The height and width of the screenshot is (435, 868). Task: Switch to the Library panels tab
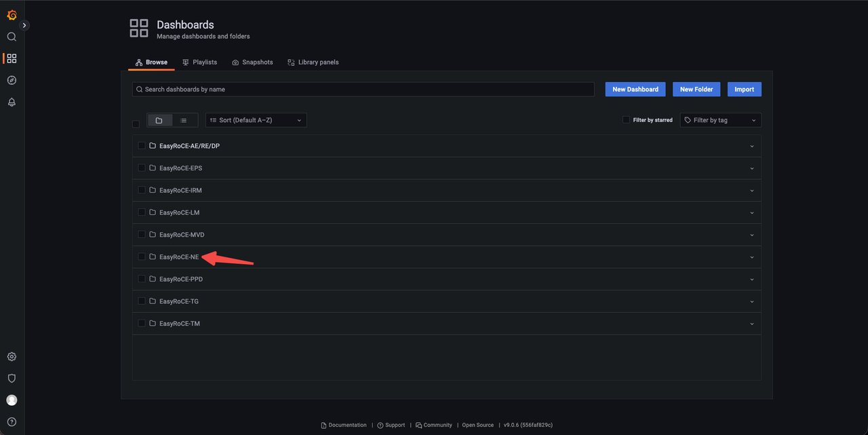point(313,62)
